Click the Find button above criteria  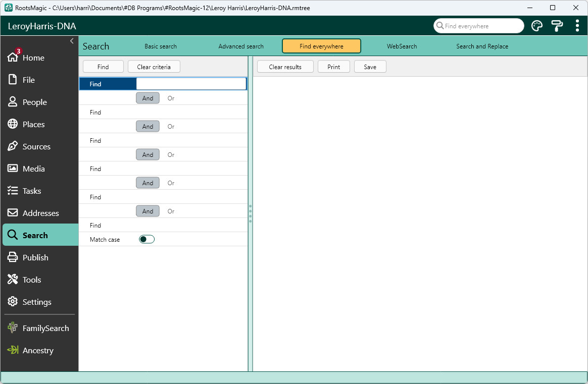(103, 67)
